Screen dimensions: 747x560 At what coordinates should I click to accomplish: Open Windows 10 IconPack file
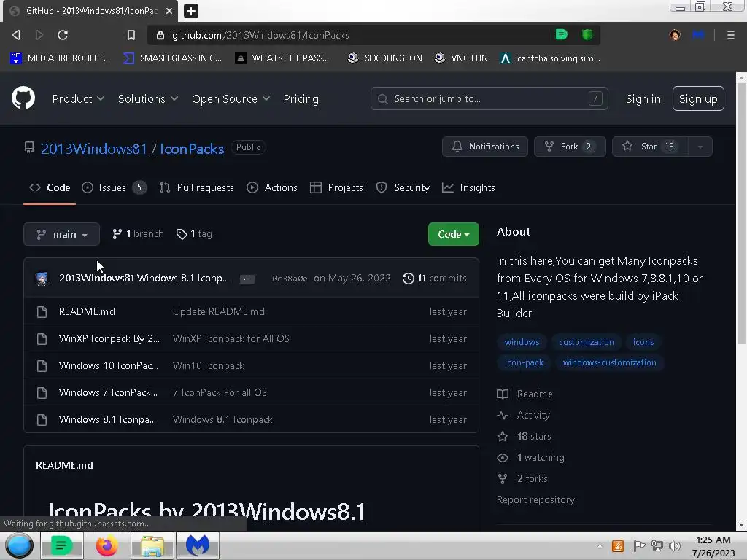coord(108,366)
